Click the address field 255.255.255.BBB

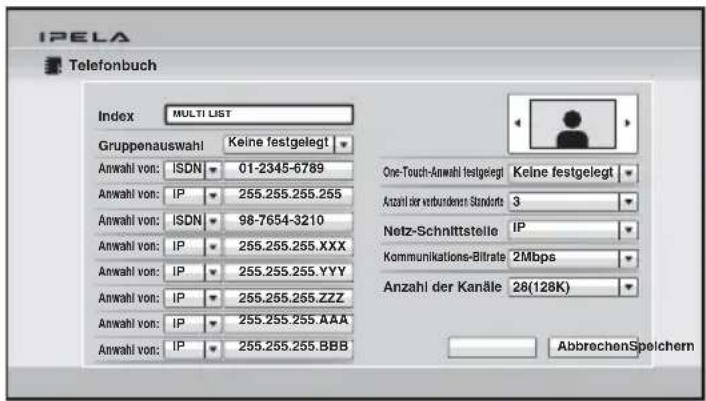[288, 349]
